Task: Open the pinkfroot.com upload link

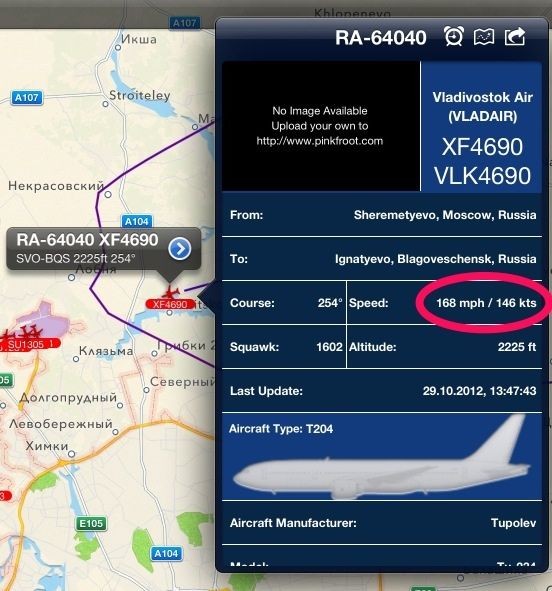Action: coord(320,141)
